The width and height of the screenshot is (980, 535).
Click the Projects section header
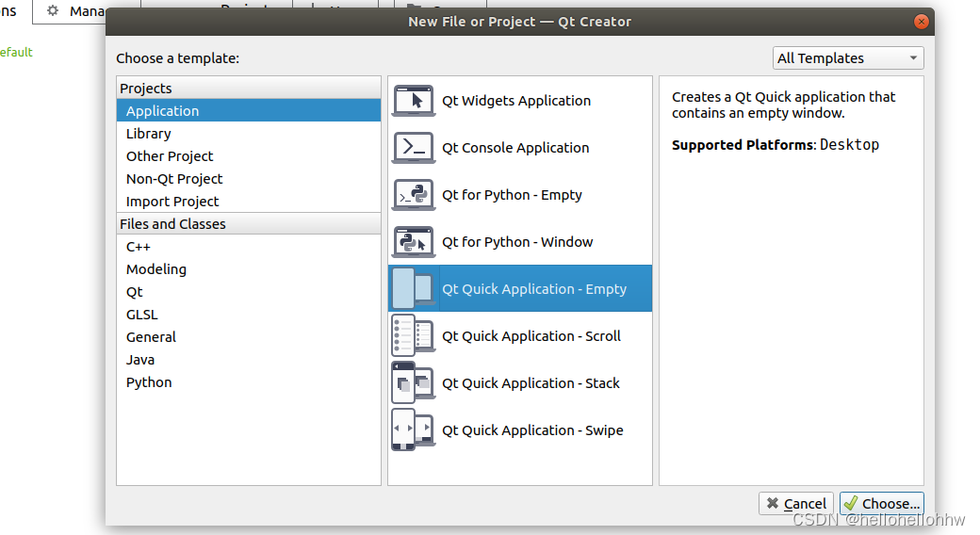point(249,89)
